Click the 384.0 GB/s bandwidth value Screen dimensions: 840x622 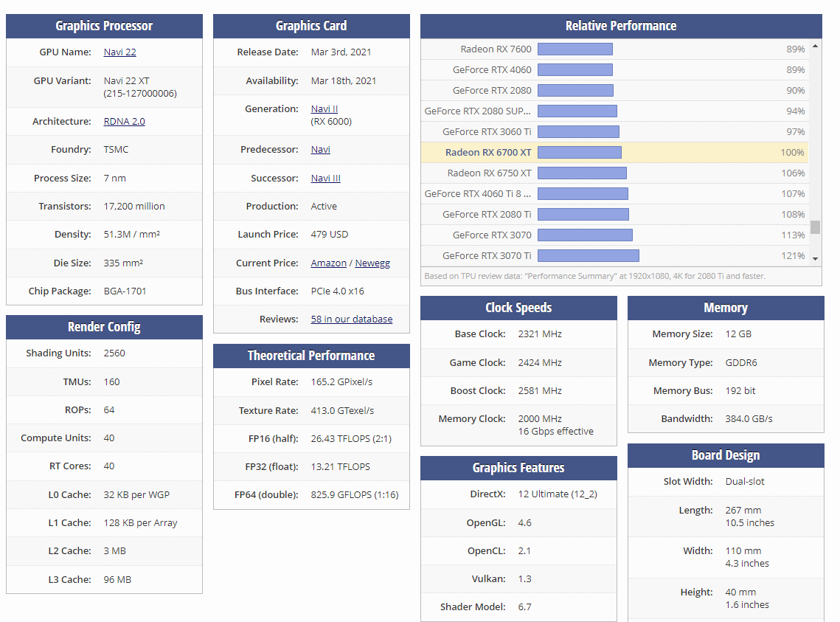pyautogui.click(x=749, y=419)
